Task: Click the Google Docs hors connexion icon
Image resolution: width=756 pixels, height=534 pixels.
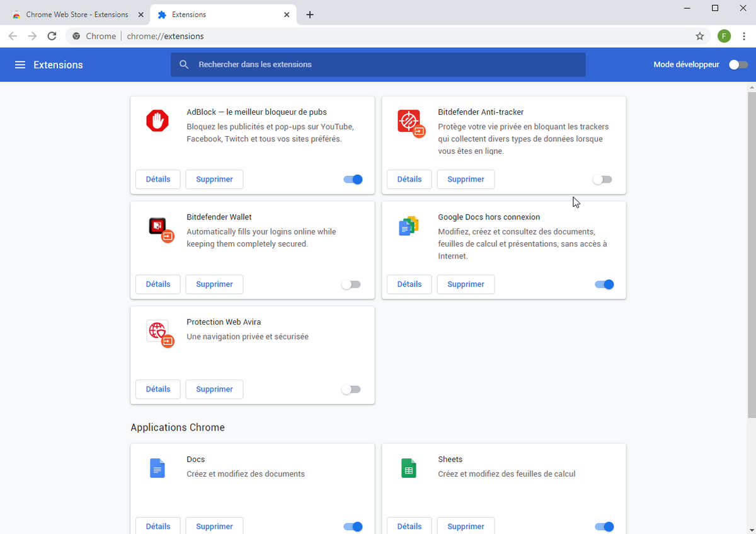Action: 409,226
